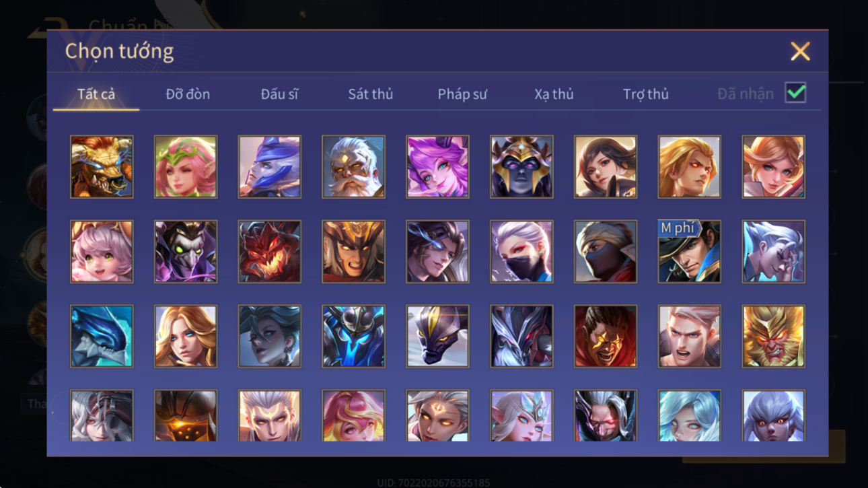Open the Trợ thủ tab
Viewport: 868px width, 488px height.
tap(645, 94)
